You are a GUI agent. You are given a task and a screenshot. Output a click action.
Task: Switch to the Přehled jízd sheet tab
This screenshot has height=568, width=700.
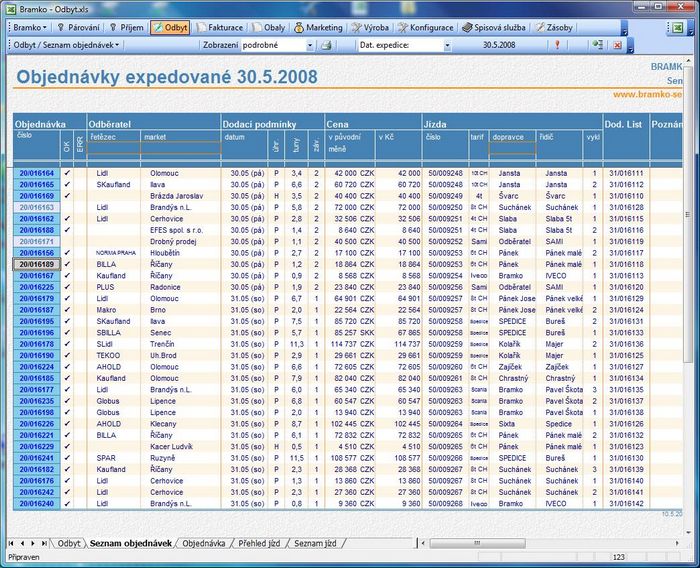click(x=259, y=543)
